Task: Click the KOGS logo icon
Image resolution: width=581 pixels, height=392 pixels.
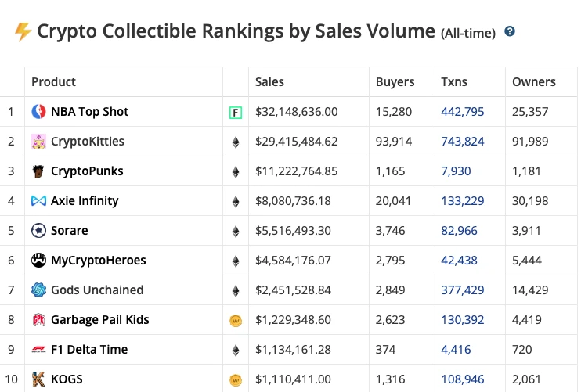Action: tap(38, 379)
